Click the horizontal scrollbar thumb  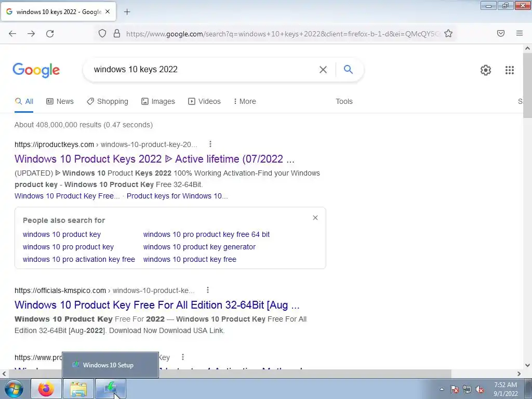(230, 374)
